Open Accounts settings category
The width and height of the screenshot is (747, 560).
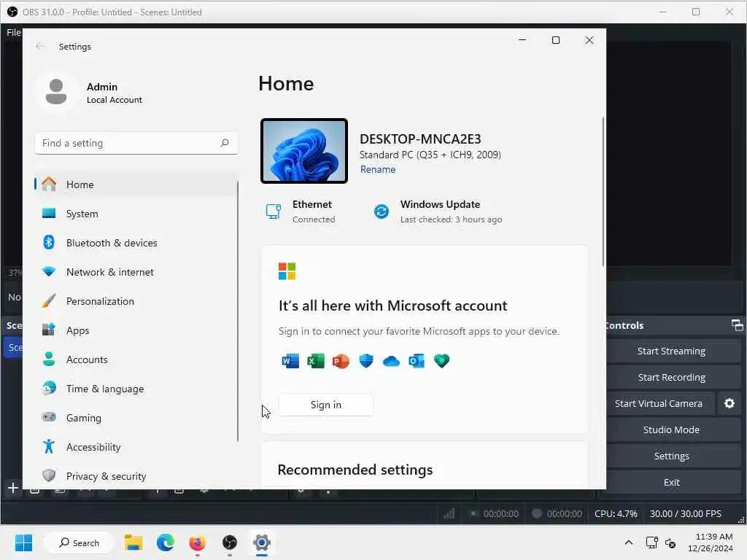click(136, 359)
